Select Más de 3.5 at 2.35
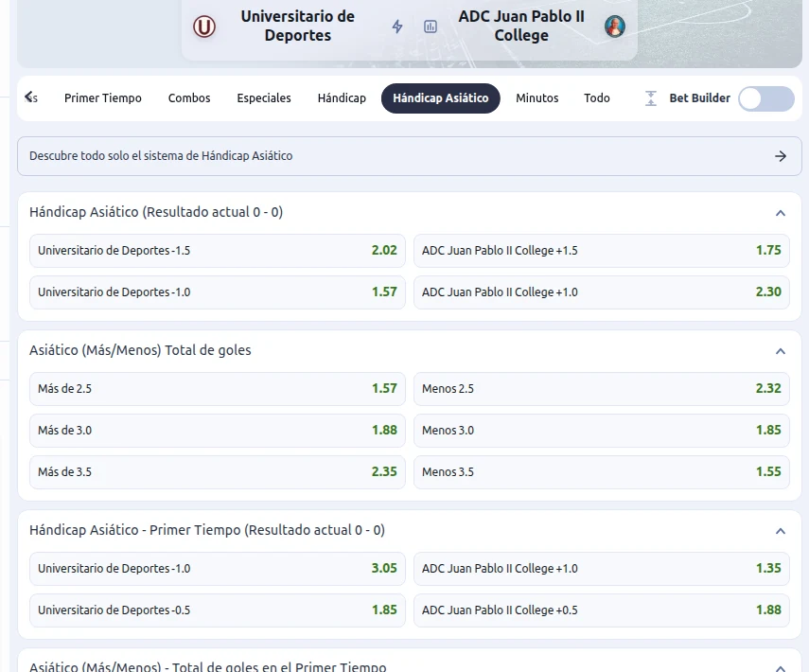This screenshot has width=809, height=672. click(218, 471)
